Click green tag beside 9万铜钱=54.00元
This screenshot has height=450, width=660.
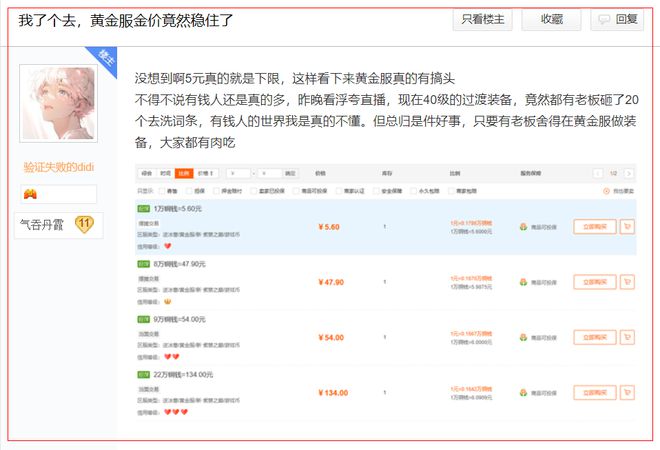[x=144, y=320]
